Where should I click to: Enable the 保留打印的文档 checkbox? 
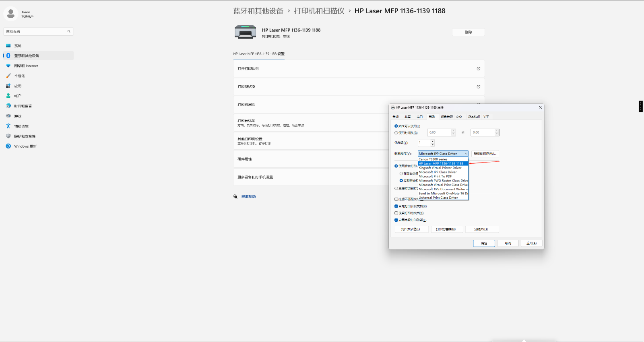pos(396,213)
